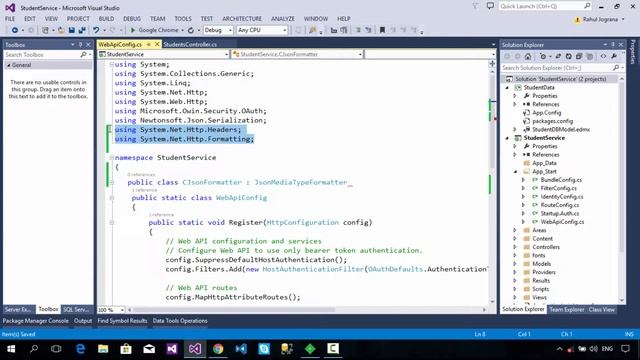The width and height of the screenshot is (640, 360).
Task: Click View Code icon in Solution Explorer
Action: click(x=603, y=56)
